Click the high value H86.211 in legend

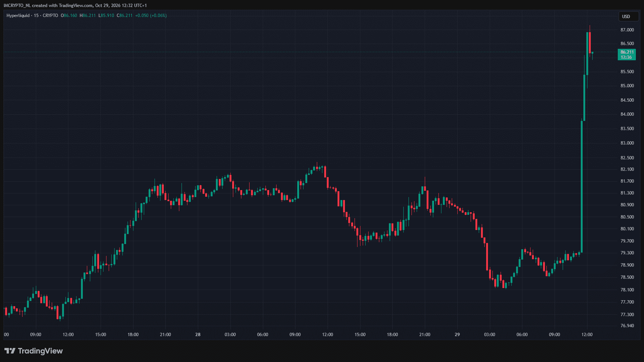(x=88, y=16)
